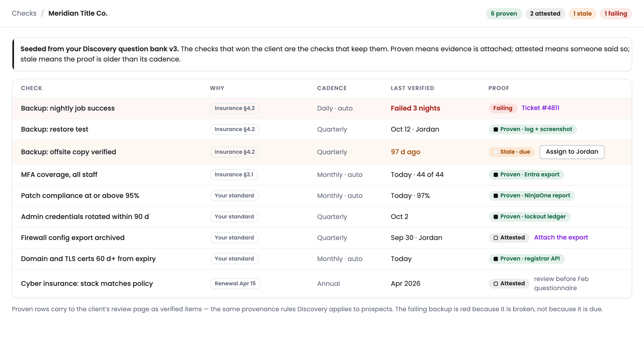Click the Today · 44 of 44 cell
Viewport: 644px width, 356px height.
point(417,174)
